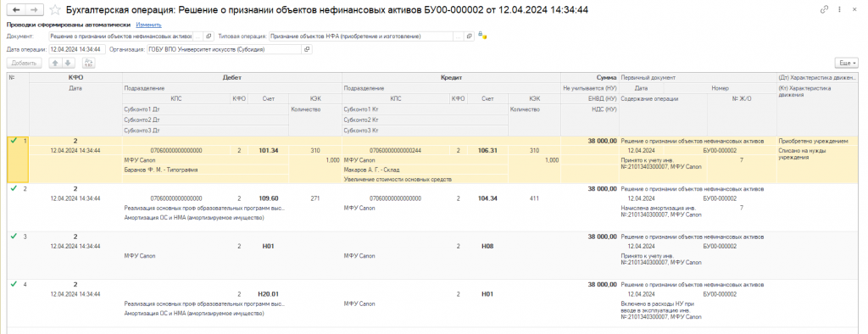Select debit account 101.34 in entry 1

coord(269,150)
